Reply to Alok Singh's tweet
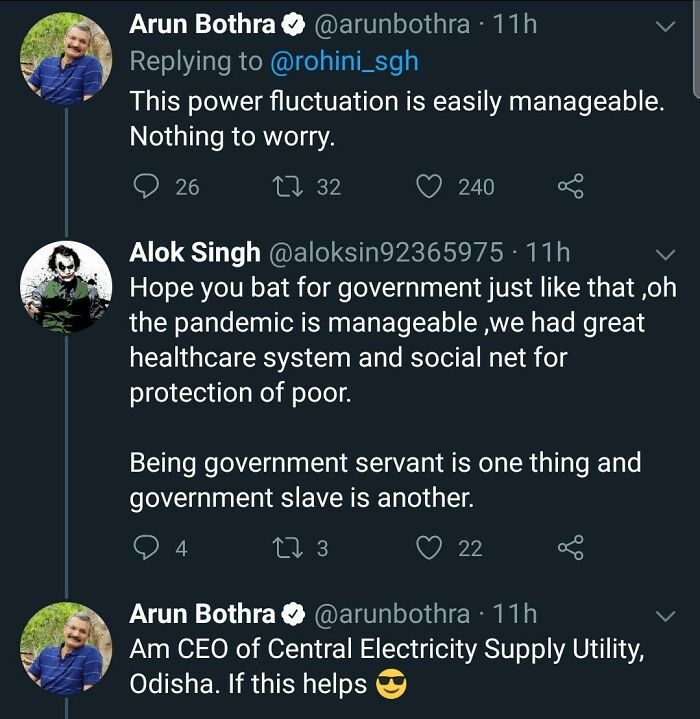700x719 pixels. [x=146, y=547]
